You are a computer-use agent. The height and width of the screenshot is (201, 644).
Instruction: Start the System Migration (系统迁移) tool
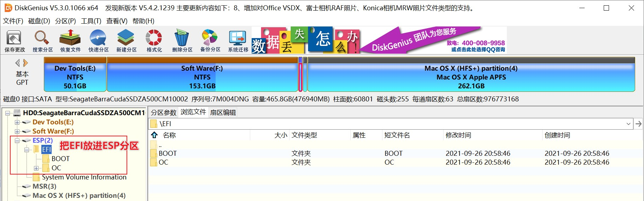click(238, 41)
